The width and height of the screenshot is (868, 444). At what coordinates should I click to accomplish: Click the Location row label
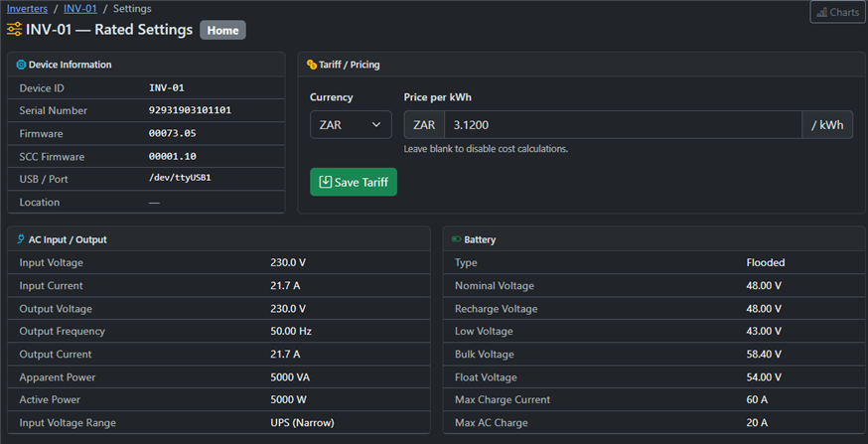point(40,202)
